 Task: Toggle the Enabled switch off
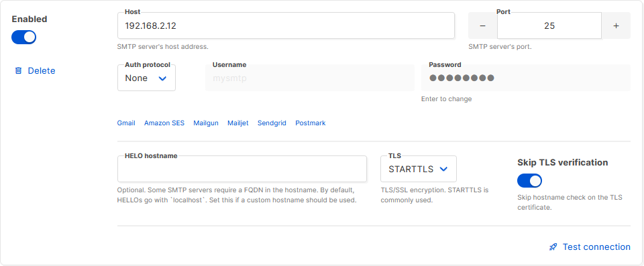[x=24, y=38]
